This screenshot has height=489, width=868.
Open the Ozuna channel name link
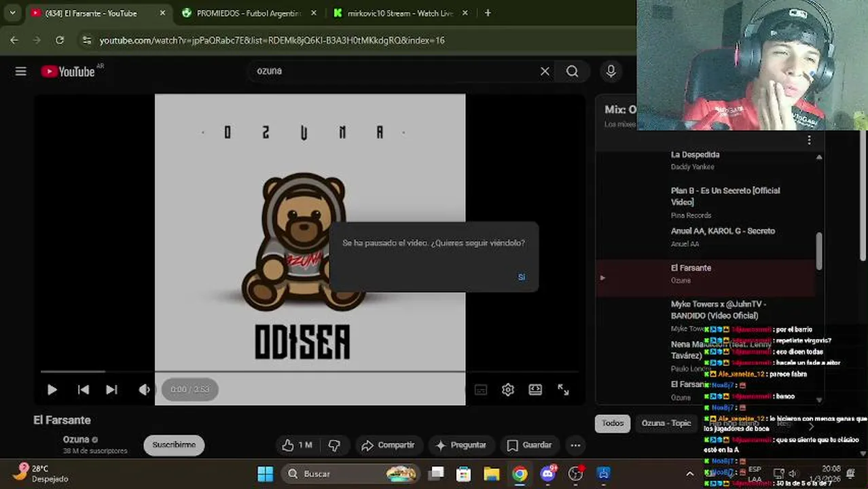point(76,439)
